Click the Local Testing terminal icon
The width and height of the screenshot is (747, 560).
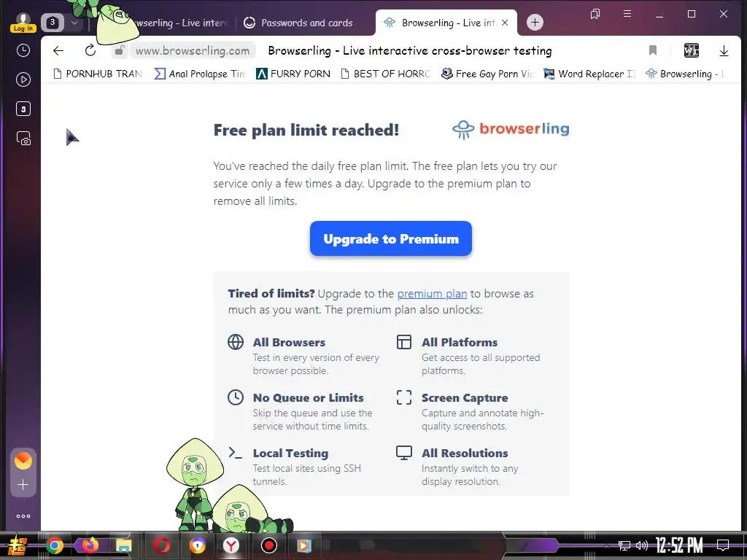tap(236, 452)
